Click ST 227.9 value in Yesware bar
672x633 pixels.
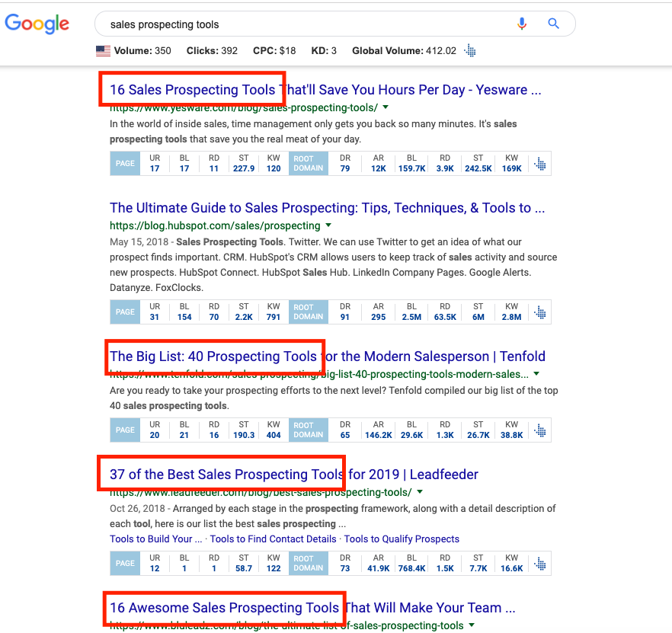(244, 169)
